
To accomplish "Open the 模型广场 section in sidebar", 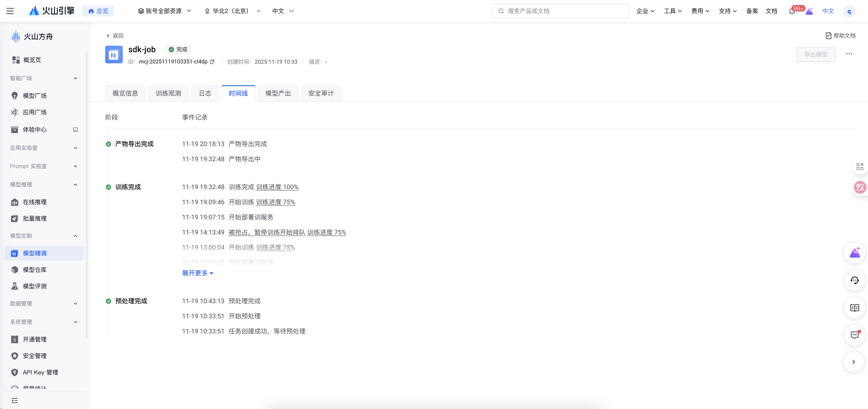I will 34,95.
